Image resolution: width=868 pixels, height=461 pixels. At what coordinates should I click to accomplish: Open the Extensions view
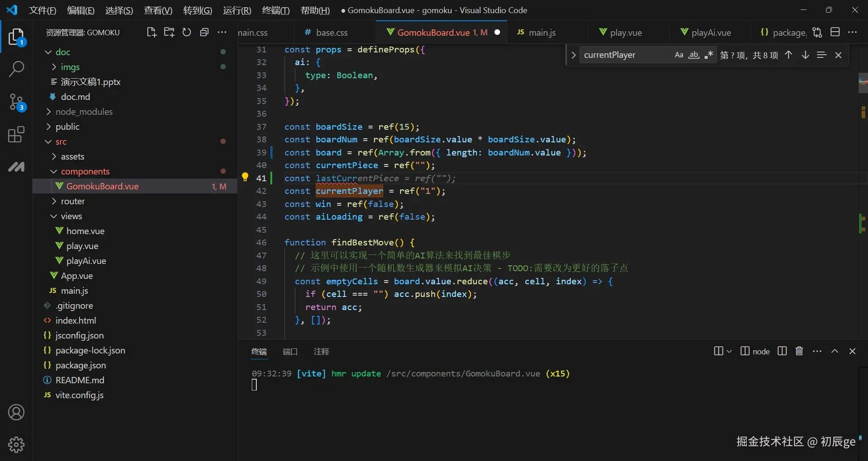tap(16, 135)
